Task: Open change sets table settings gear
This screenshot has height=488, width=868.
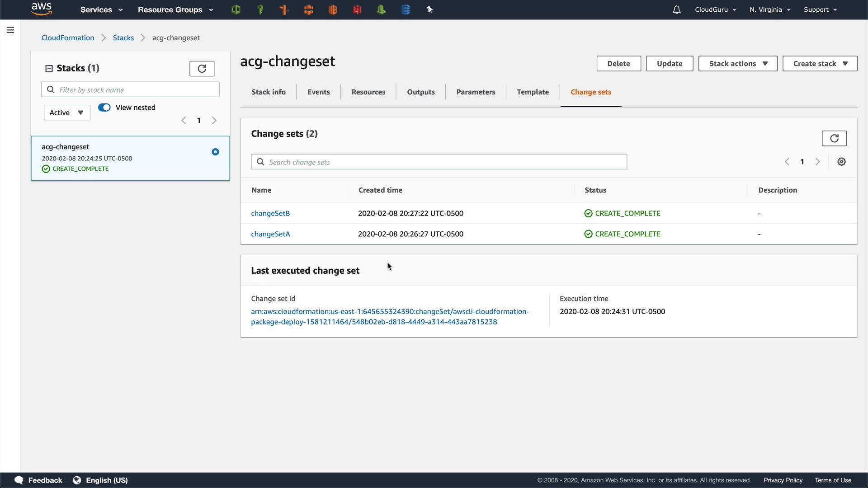Action: pyautogui.click(x=841, y=162)
